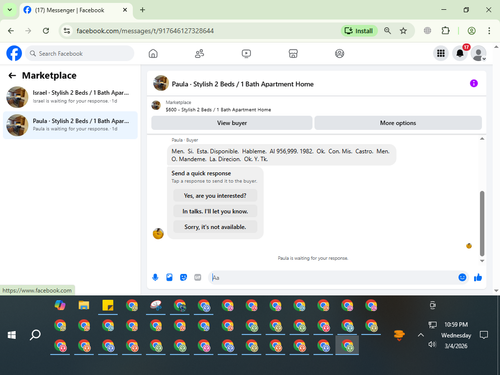Open the emoji picker in message box

pos(462,277)
